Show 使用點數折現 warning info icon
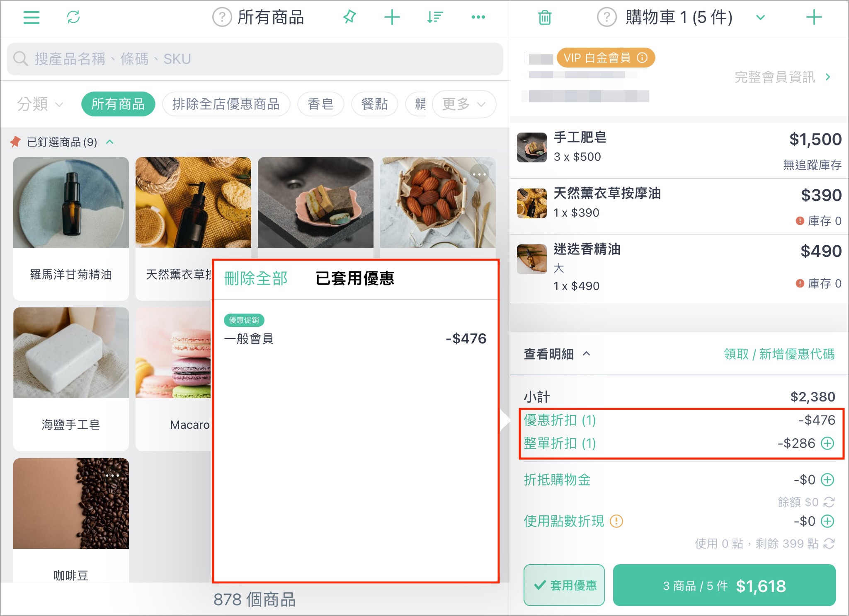The width and height of the screenshot is (849, 616). [x=616, y=521]
